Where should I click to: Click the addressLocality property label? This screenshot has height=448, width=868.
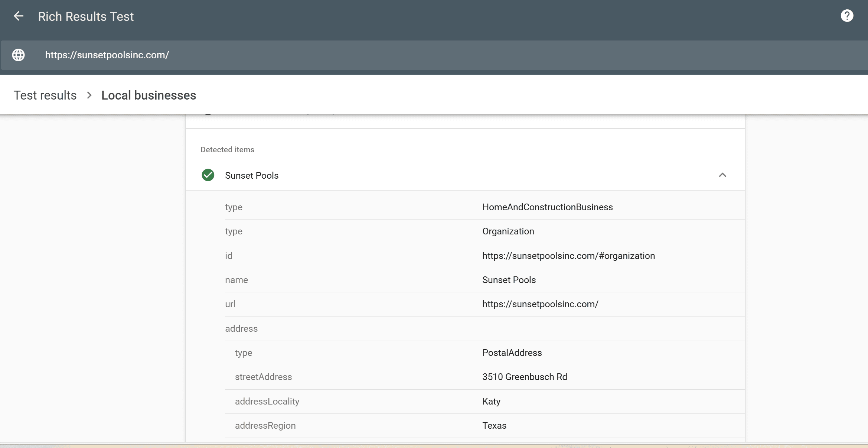(267, 402)
